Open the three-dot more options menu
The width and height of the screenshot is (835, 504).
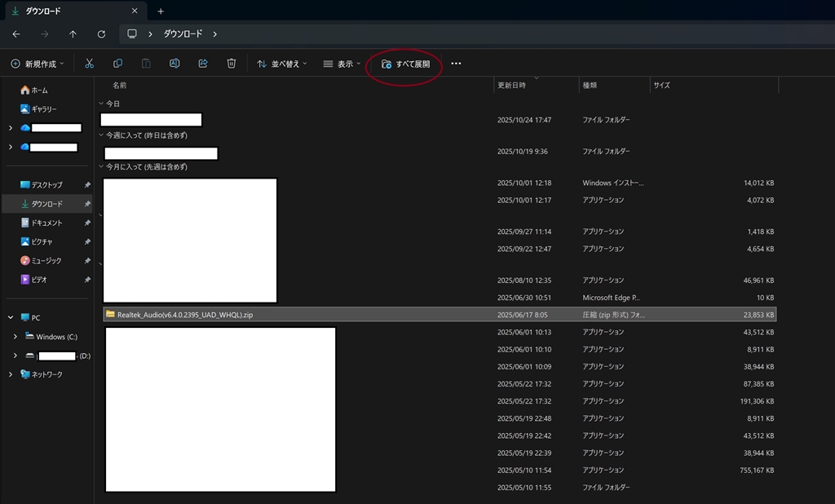(x=456, y=64)
